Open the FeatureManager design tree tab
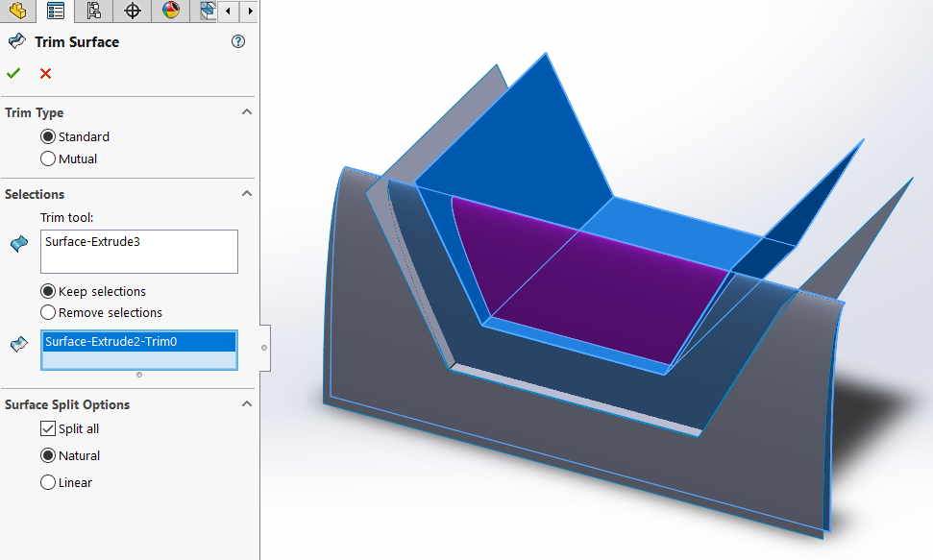Viewport: 933px width, 560px height. coord(17,11)
